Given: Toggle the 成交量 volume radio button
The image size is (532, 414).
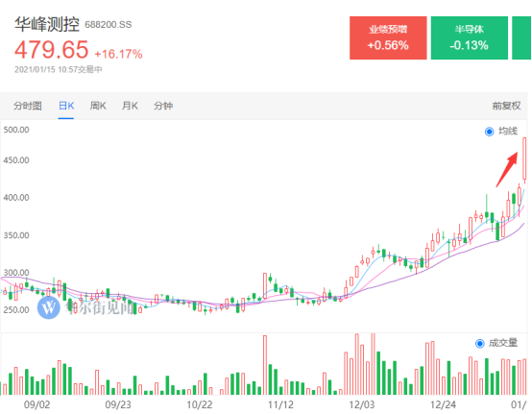Looking at the screenshot, I should (x=480, y=344).
